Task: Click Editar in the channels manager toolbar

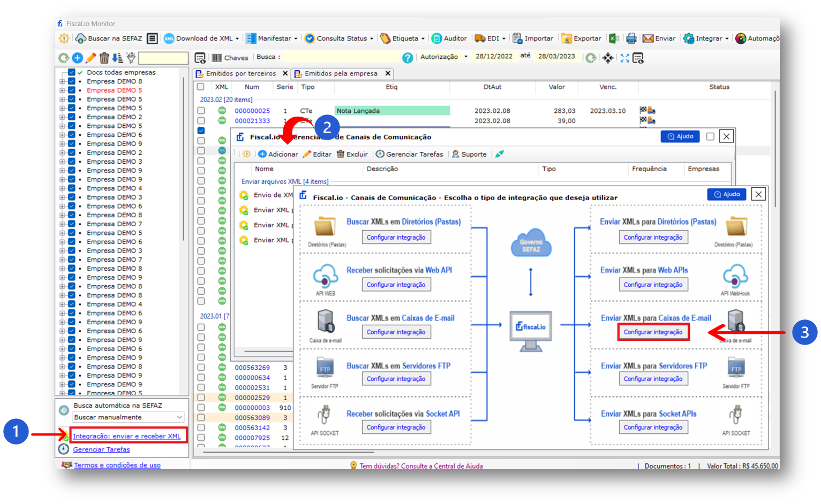Action: click(317, 154)
